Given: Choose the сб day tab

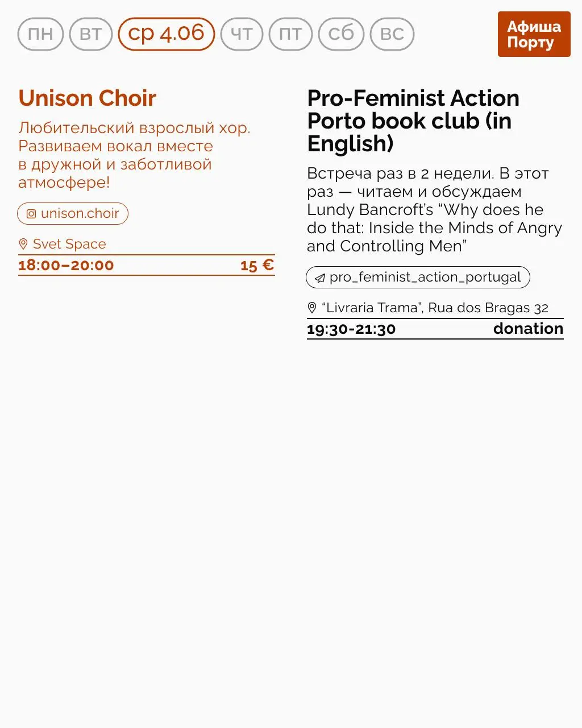Looking at the screenshot, I should 341,34.
